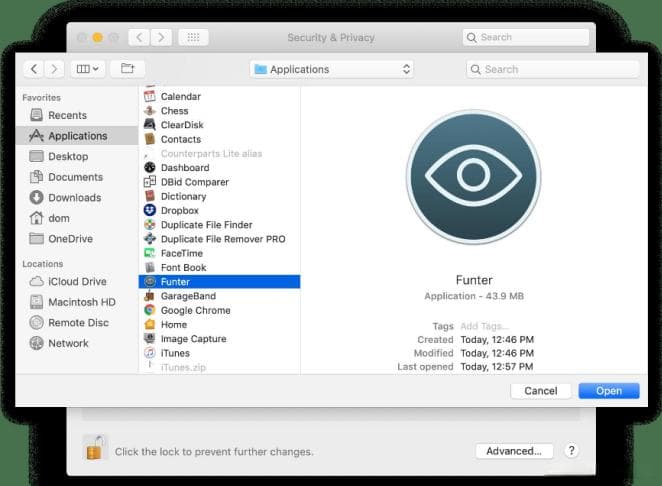Click the Security & Privacy window search field
Screen dimensions: 662x486
click(526, 37)
